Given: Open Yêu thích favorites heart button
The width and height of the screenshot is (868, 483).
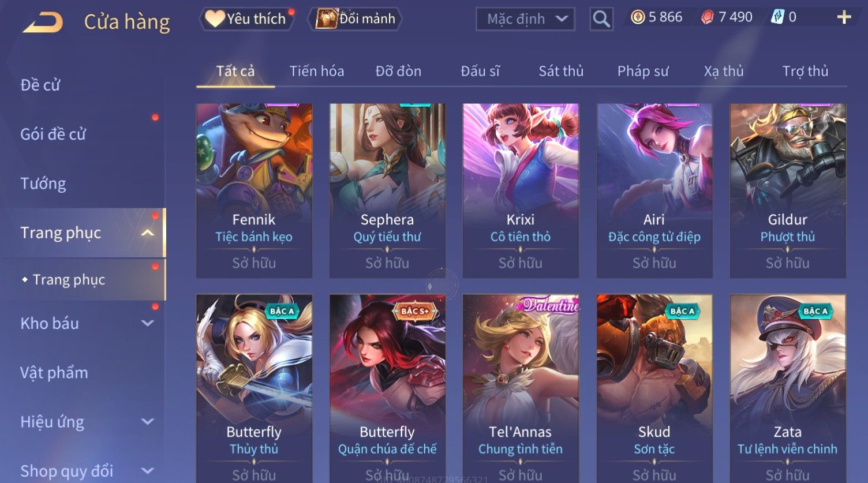Looking at the screenshot, I should pos(246,18).
